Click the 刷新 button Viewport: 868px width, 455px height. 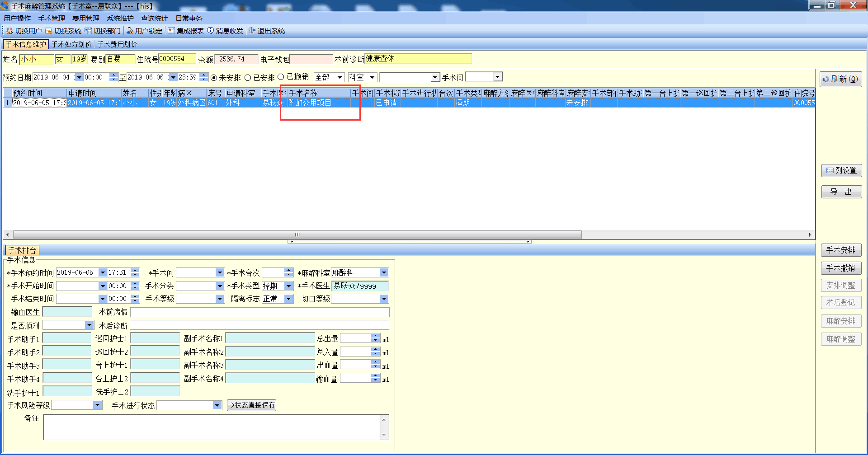pos(840,79)
